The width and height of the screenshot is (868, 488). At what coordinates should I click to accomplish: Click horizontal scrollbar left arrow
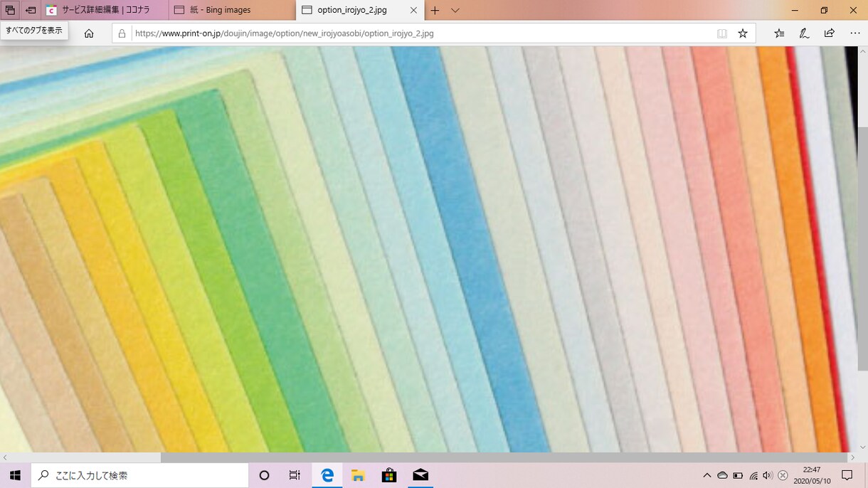pos(4,457)
